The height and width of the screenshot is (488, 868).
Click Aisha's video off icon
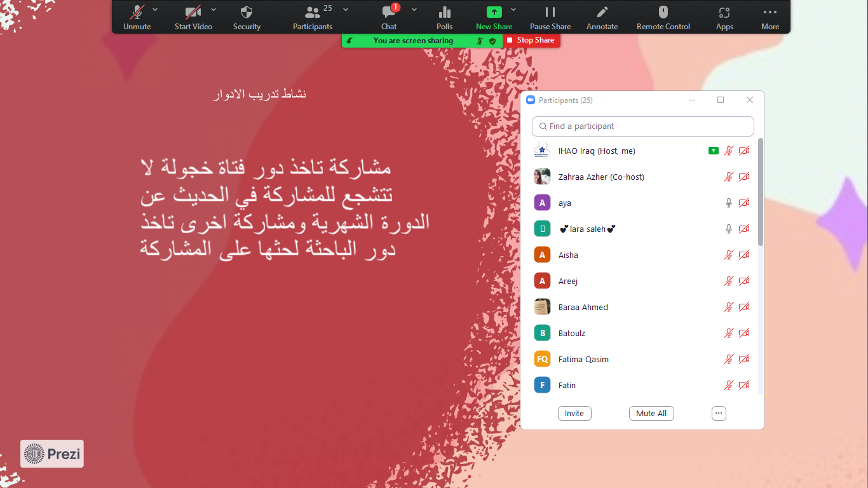[744, 255]
